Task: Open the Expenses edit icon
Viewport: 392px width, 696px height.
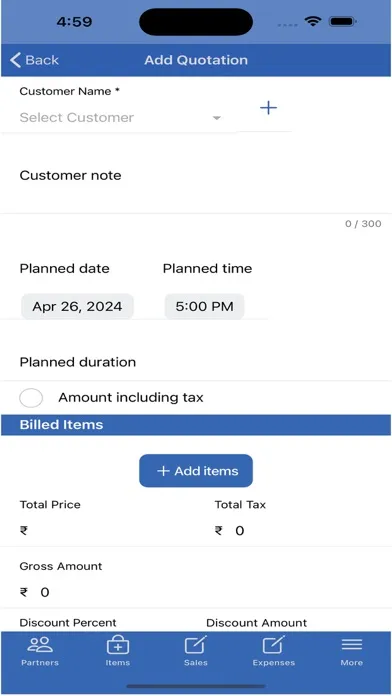Action: [273, 645]
